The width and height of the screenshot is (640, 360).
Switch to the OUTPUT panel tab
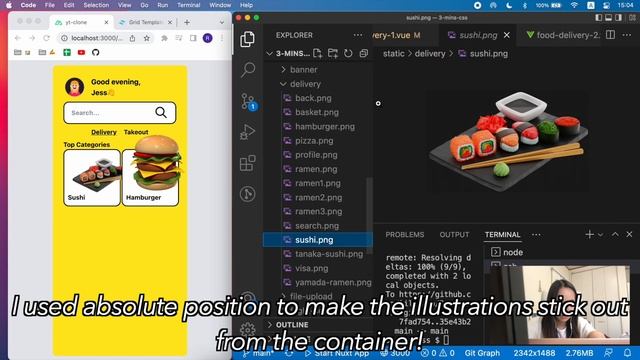[454, 235]
